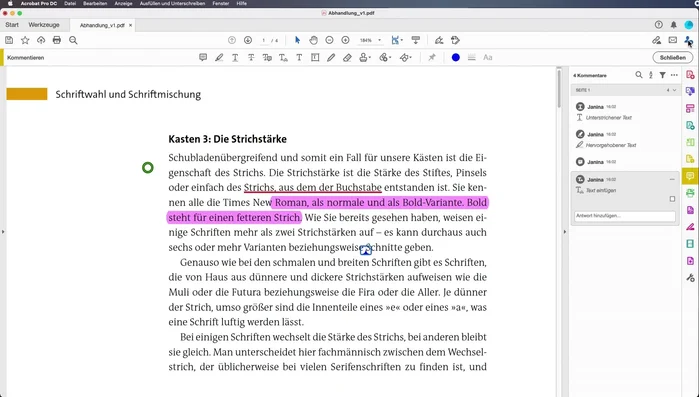The height and width of the screenshot is (397, 699).
Task: Select the add text comment tool
Action: click(x=299, y=57)
